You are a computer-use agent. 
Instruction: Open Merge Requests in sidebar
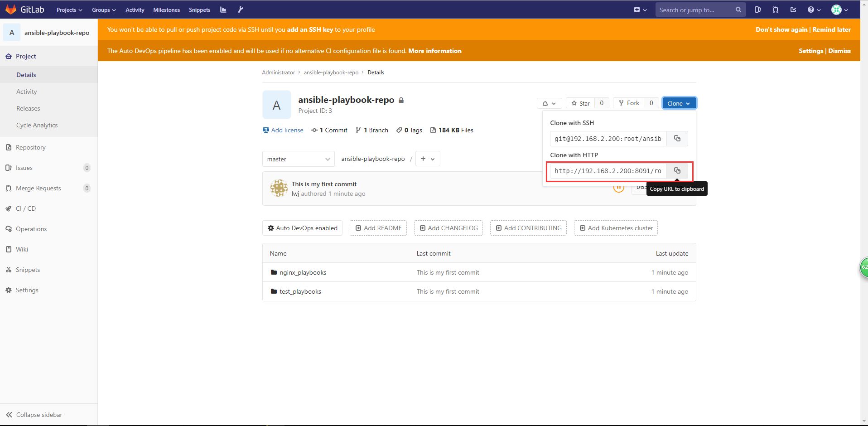(x=48, y=188)
